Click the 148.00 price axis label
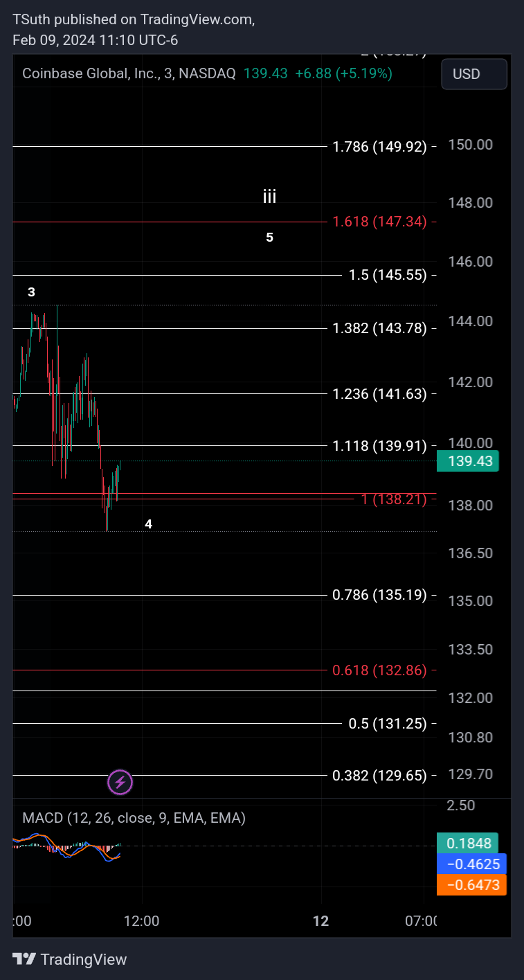 470,203
